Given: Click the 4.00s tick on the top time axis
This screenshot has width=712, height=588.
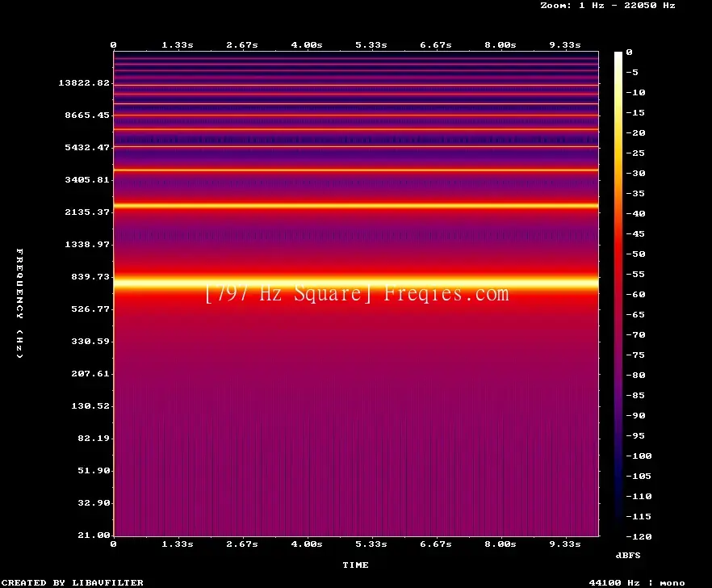Looking at the screenshot, I should 307,44.
